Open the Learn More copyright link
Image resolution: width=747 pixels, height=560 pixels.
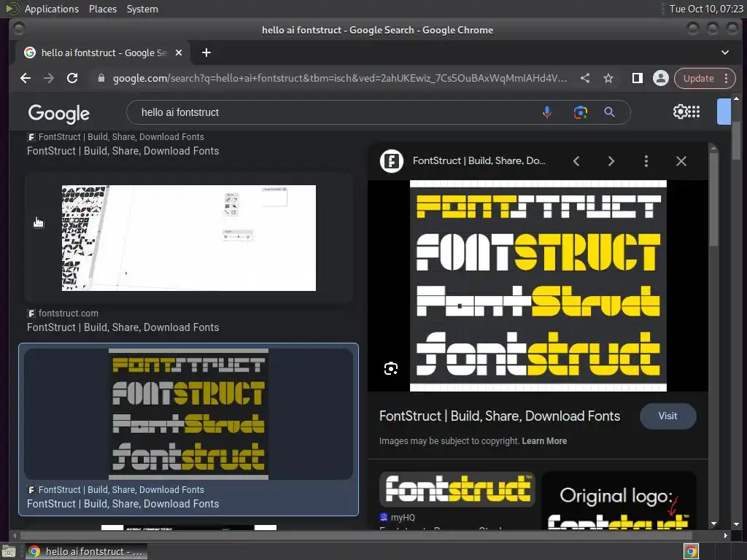[x=544, y=441]
